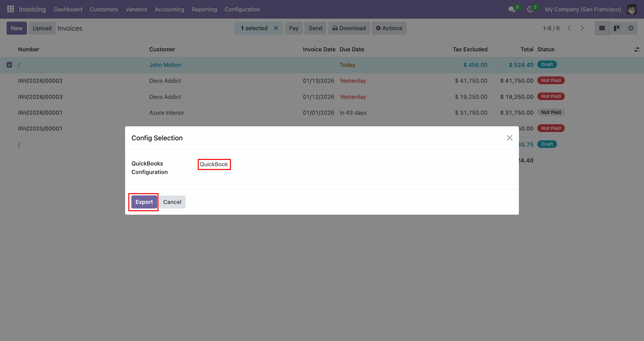Viewport: 644px width, 341px height.
Task: Go to next page arrow
Action: (x=582, y=28)
